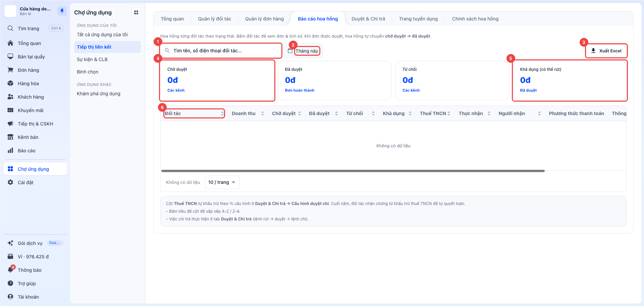
Task: Click the Từ chối summary card
Action: [x=452, y=81]
